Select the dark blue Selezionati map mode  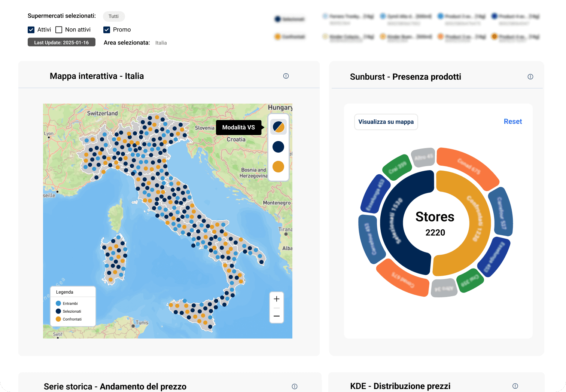pyautogui.click(x=279, y=147)
